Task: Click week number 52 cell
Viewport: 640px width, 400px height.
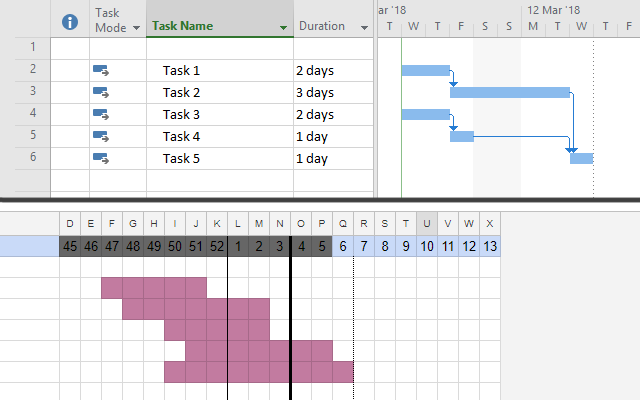Action: click(x=217, y=246)
